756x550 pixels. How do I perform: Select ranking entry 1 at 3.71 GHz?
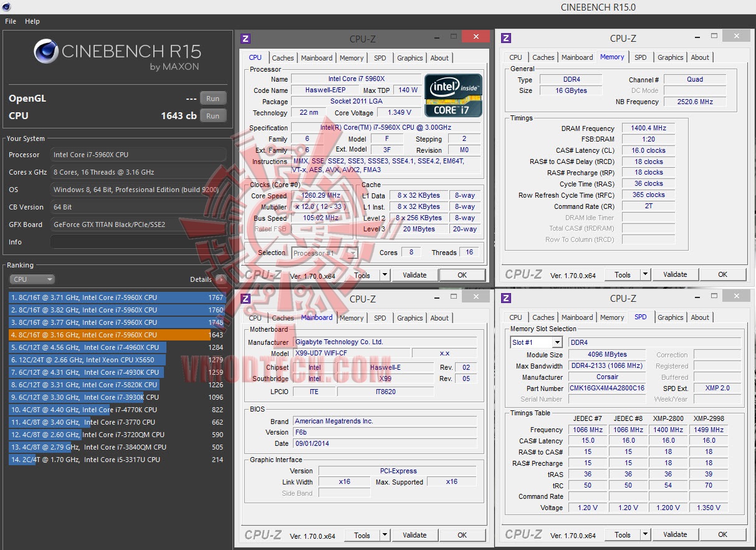[117, 297]
